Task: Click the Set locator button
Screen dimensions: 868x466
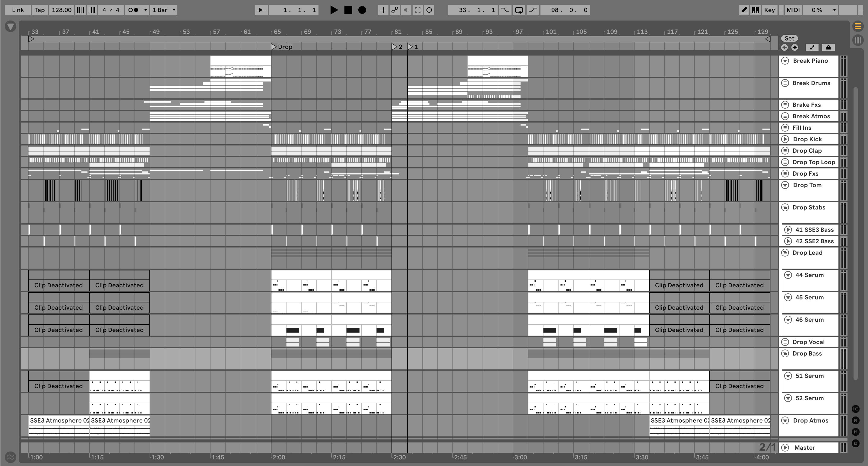Action: coord(789,38)
